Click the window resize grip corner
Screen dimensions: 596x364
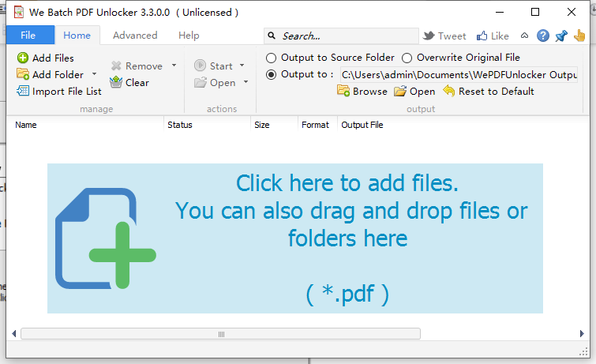tap(584, 352)
